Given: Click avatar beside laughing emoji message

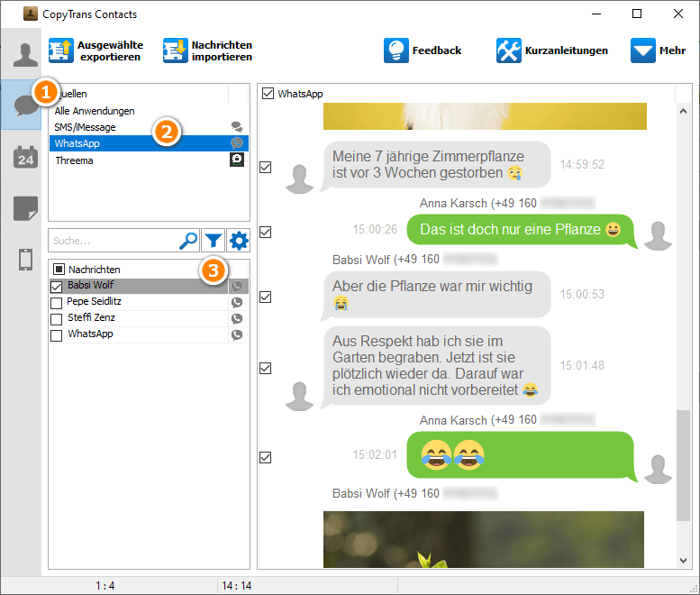Looking at the screenshot, I should coord(659,469).
